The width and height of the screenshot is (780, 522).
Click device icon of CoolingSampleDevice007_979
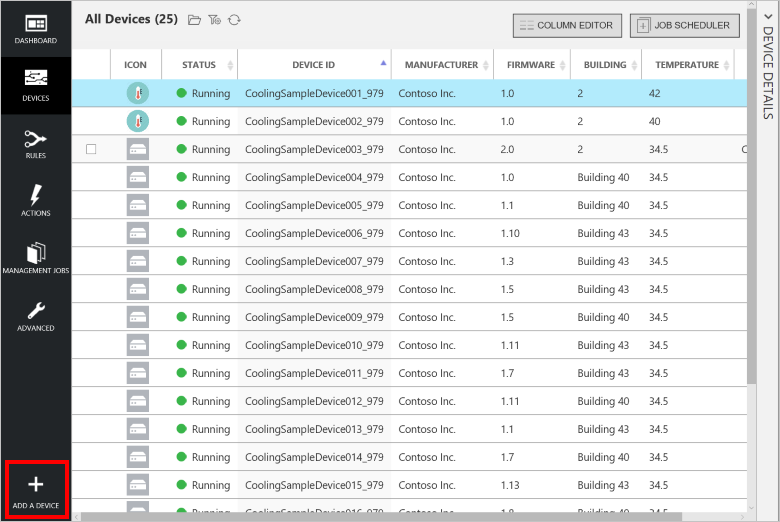[x=138, y=261]
